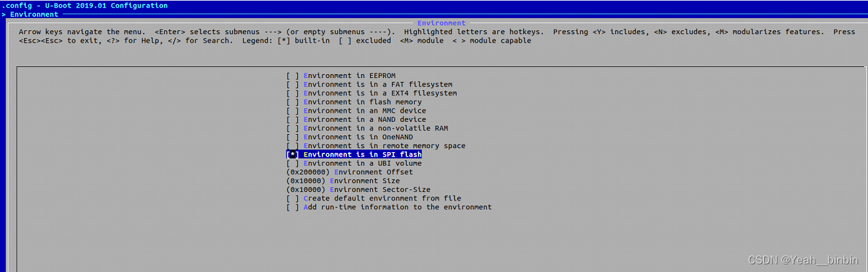Toggle Environment is in OneNAND option
Viewport: 868px width, 272px height.
click(350, 137)
